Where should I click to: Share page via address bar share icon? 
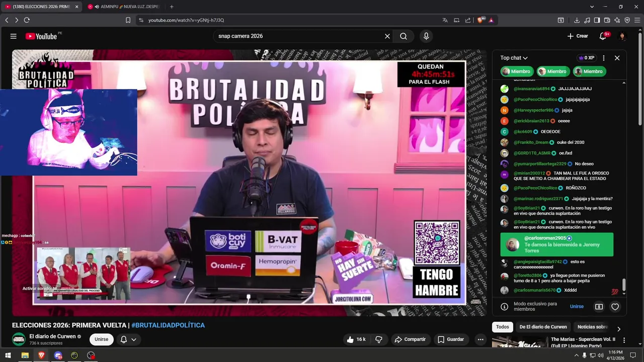468,20
